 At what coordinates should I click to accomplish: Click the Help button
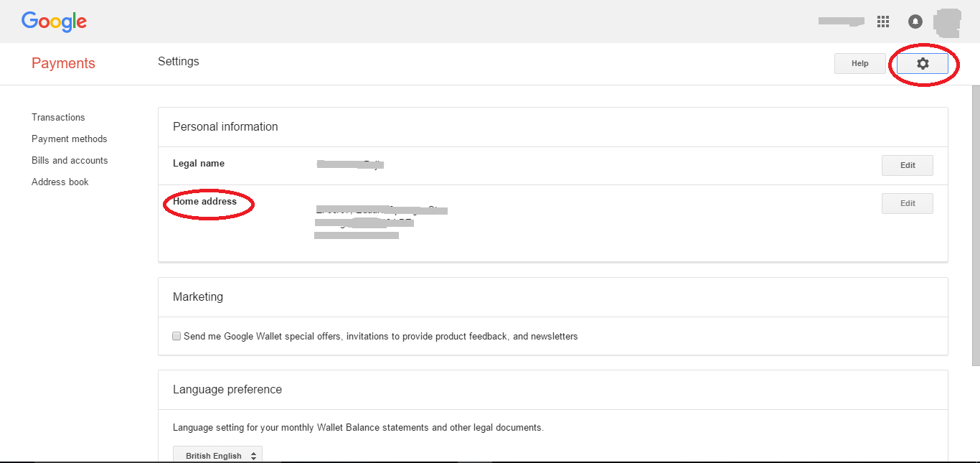859,64
